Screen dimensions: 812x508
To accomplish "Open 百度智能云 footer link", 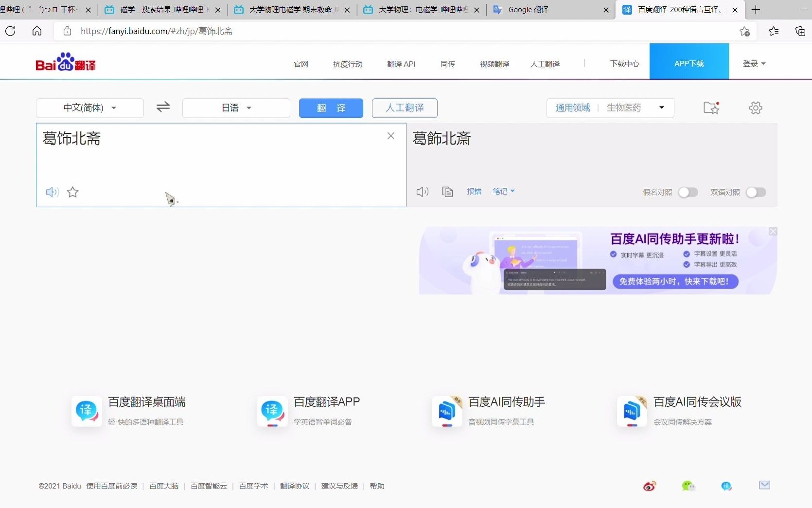I will (x=209, y=486).
